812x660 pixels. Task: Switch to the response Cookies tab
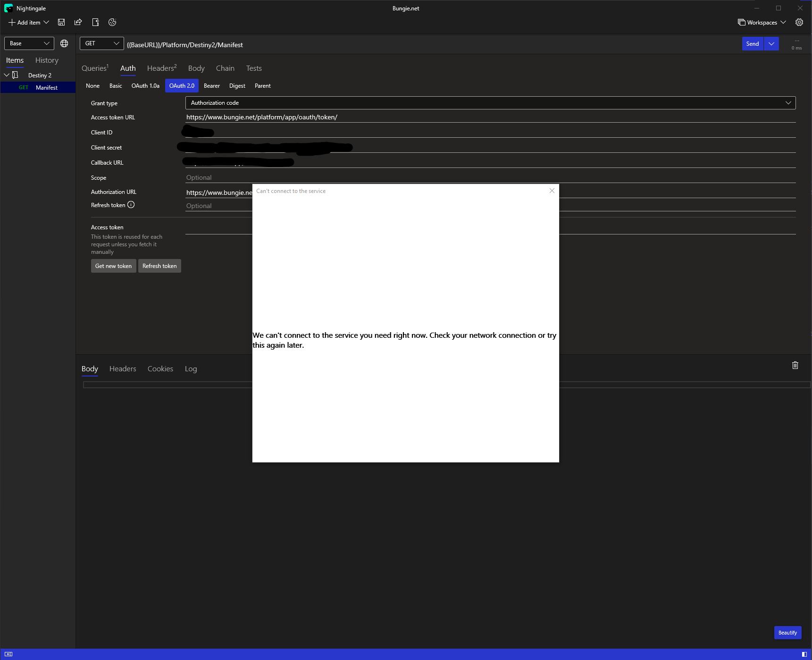[x=160, y=369]
